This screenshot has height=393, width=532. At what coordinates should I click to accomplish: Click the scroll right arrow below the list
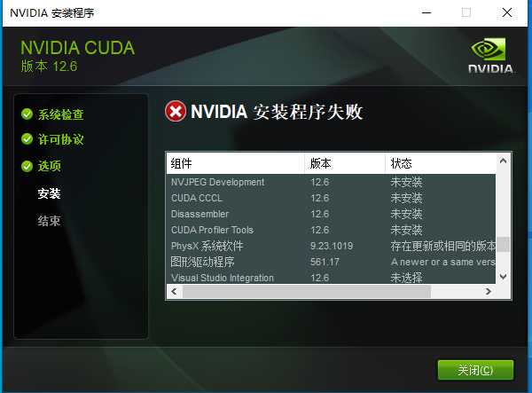click(x=489, y=292)
